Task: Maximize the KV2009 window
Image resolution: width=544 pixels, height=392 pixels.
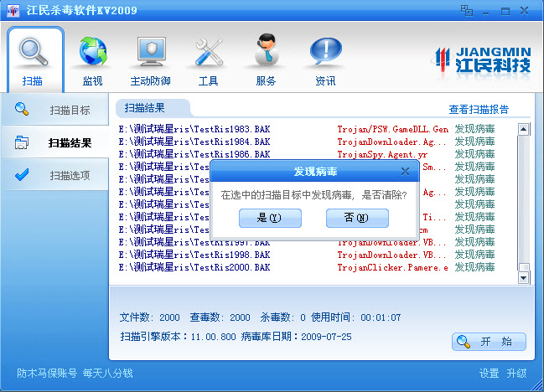Action: 505,11
